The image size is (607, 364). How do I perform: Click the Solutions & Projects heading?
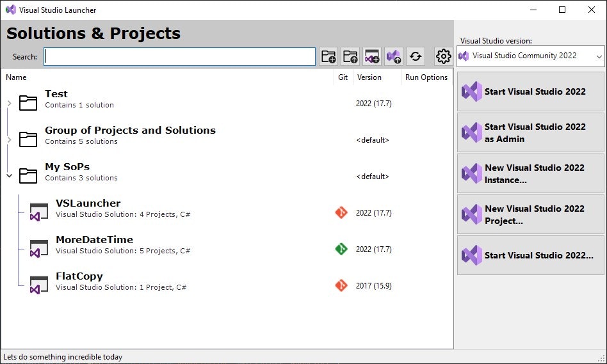[93, 33]
